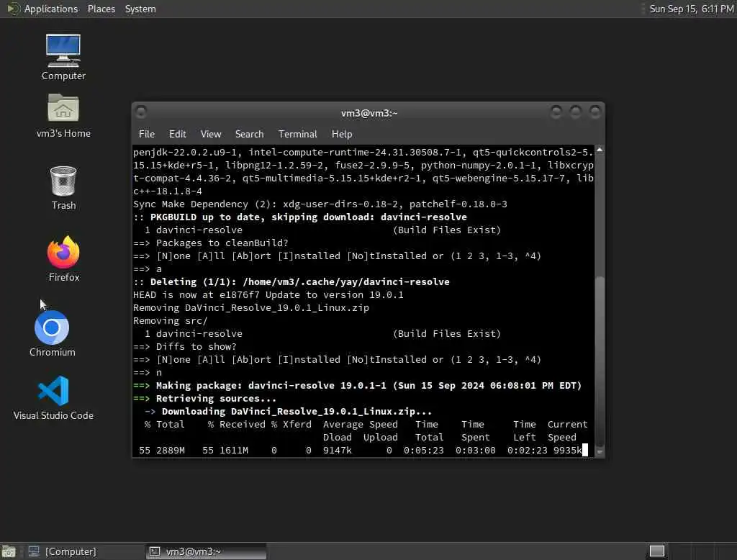Open the Applications menu

tap(51, 9)
